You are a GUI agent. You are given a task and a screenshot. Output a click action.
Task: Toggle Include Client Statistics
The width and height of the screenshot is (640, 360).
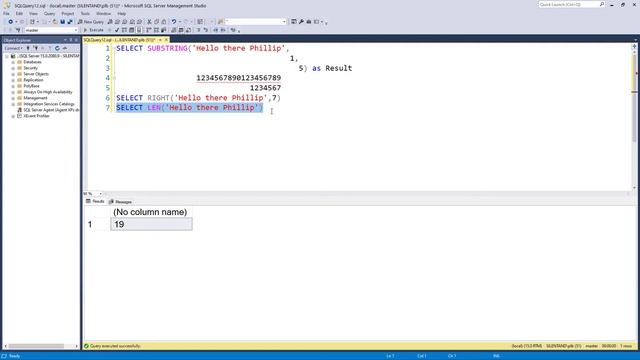click(x=163, y=30)
